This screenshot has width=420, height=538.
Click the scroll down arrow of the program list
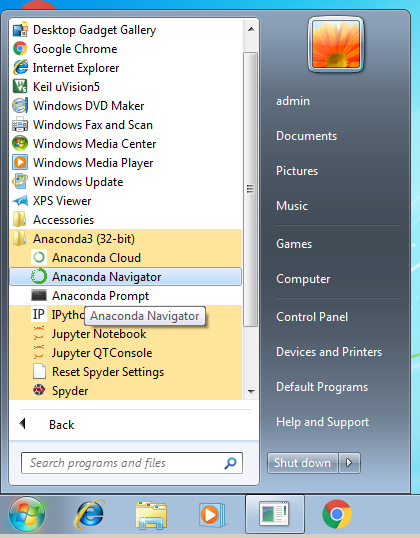251,391
